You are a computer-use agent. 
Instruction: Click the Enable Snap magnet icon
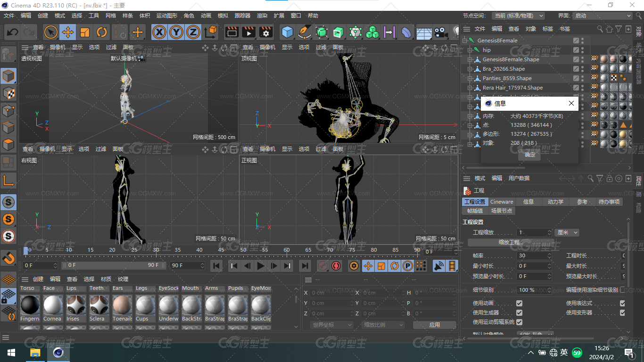coord(8,257)
